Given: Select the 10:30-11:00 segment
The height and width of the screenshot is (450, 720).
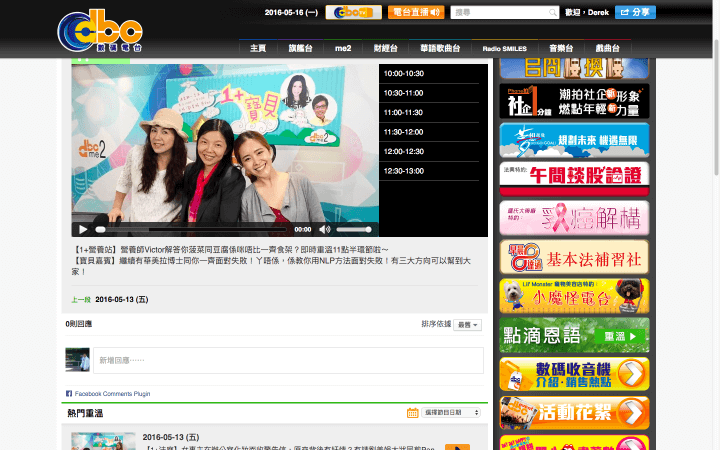Looking at the screenshot, I should coord(431,93).
